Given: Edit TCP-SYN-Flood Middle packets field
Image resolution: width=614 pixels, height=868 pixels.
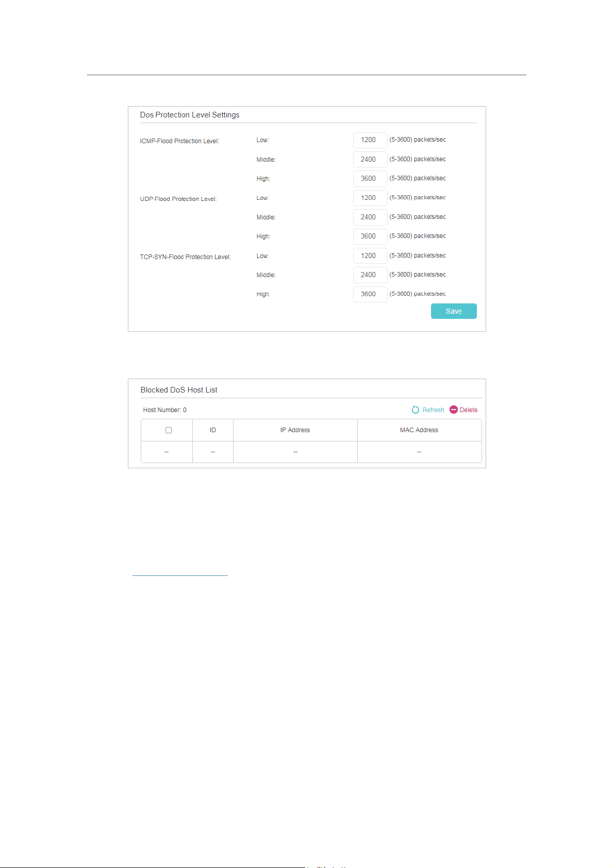Looking at the screenshot, I should [x=370, y=275].
